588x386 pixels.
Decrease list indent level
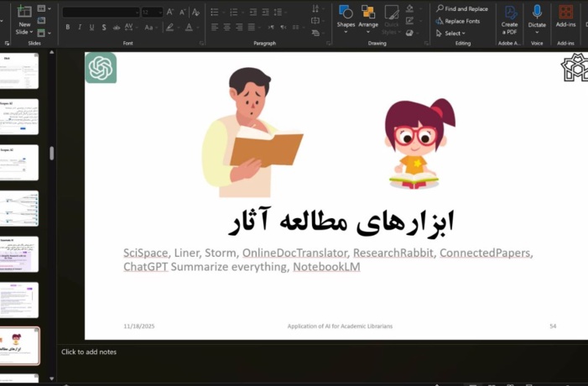click(x=253, y=12)
